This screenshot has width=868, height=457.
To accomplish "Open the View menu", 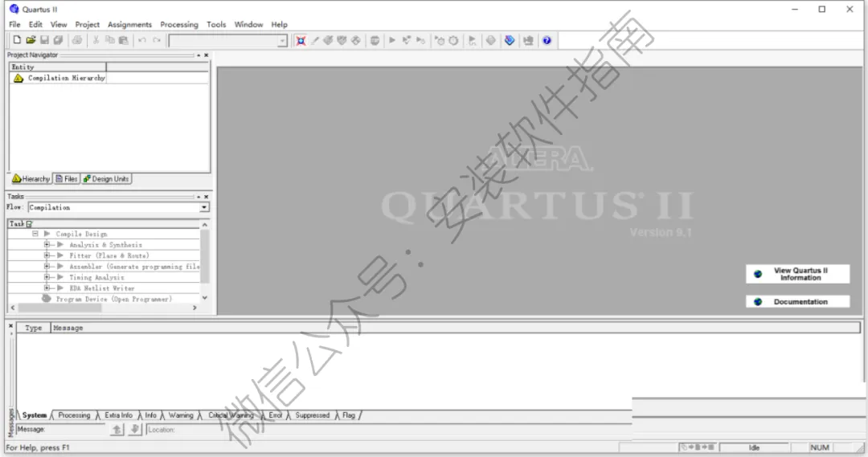I will (59, 24).
